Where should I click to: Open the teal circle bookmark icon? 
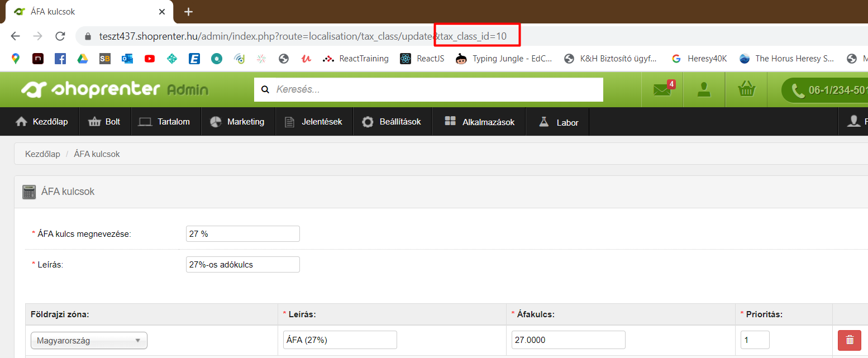217,58
